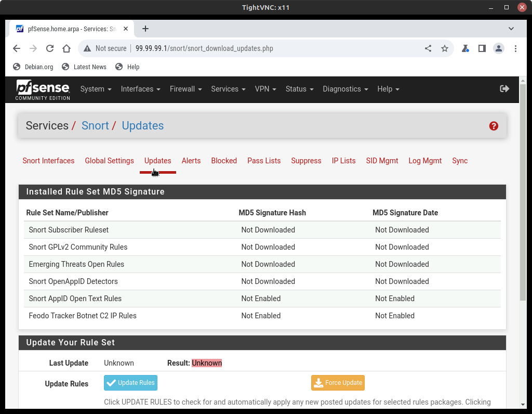Screen dimensions: 532x414
Task: Click the pfSense logo
Action: pyautogui.click(x=43, y=89)
